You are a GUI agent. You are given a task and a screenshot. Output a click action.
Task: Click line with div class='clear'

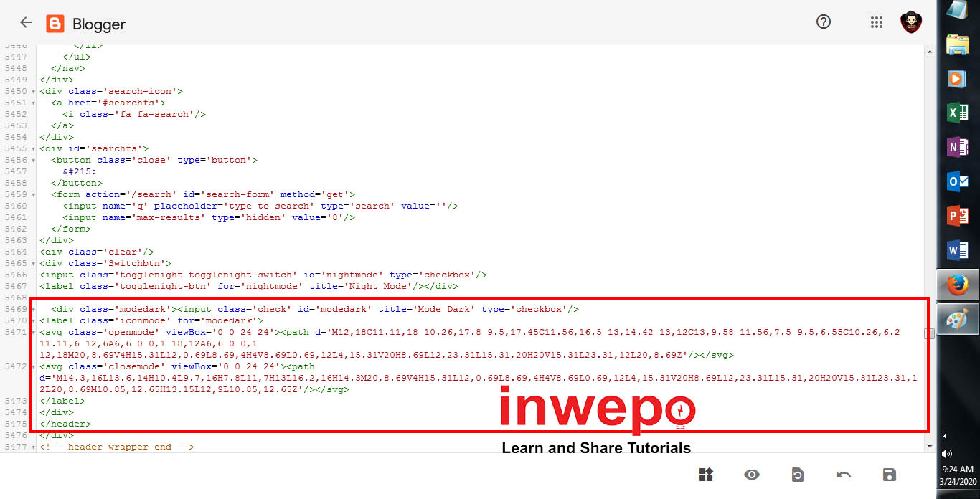click(x=97, y=252)
